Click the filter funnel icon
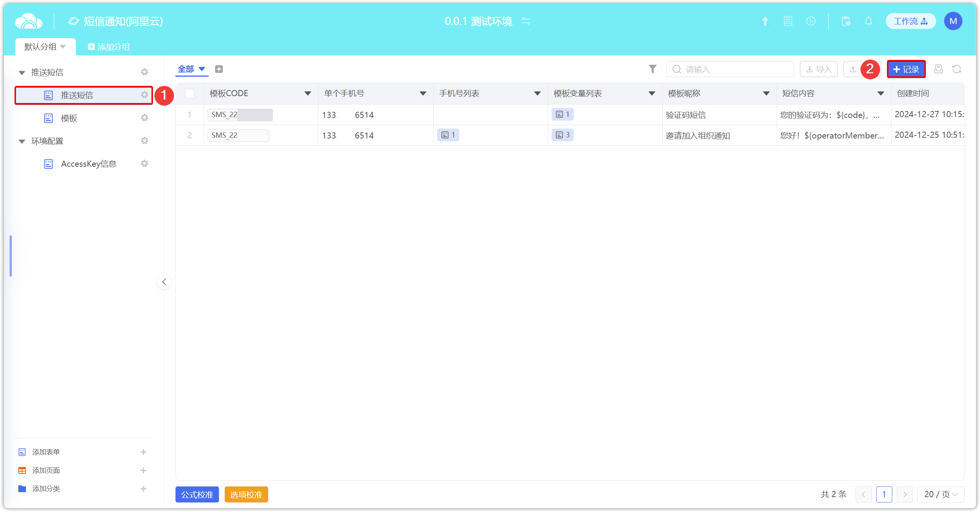 pyautogui.click(x=652, y=69)
